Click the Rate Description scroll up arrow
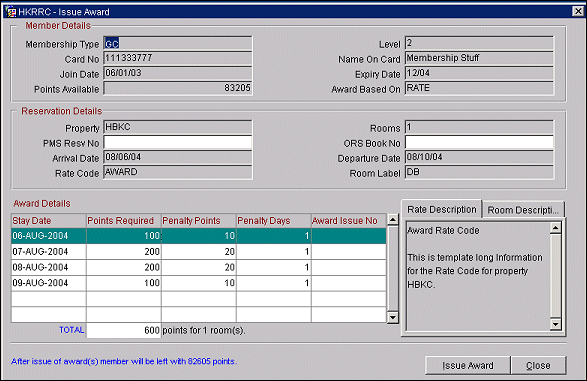This screenshot has width=587, height=381. tap(556, 228)
